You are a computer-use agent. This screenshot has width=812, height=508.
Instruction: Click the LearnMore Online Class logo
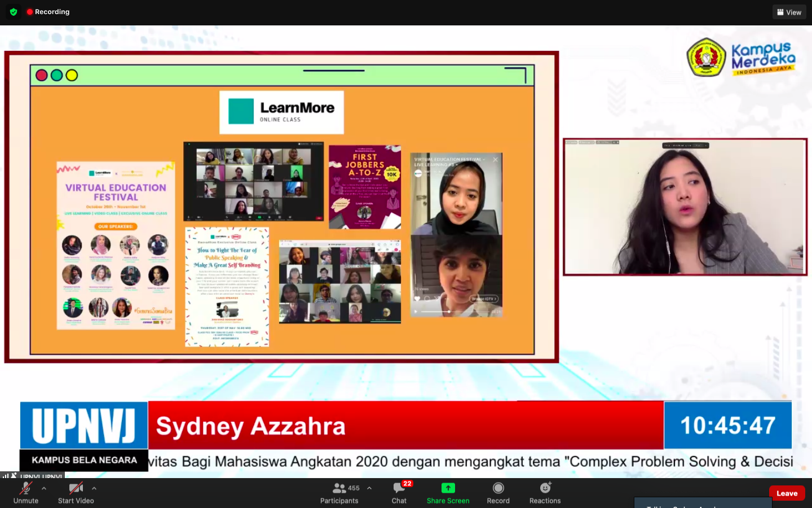[281, 112]
